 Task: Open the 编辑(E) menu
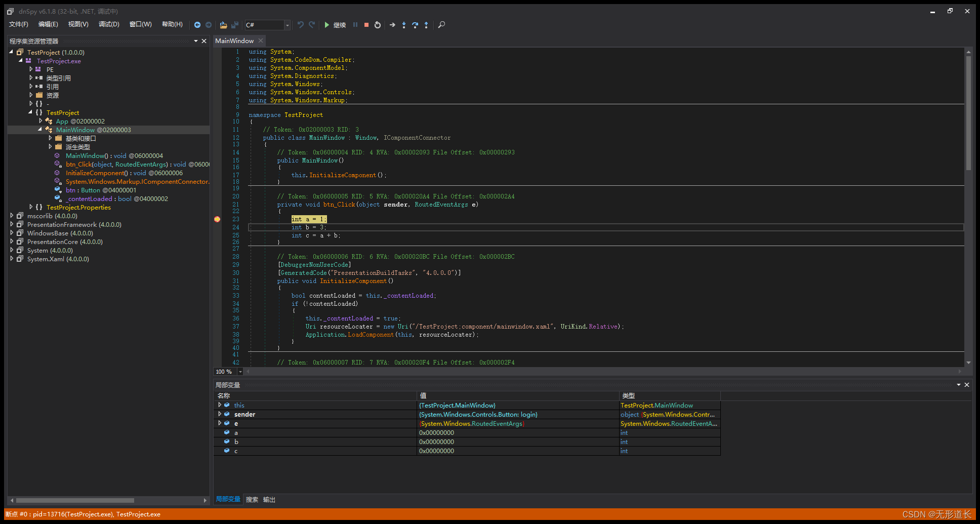click(x=48, y=24)
